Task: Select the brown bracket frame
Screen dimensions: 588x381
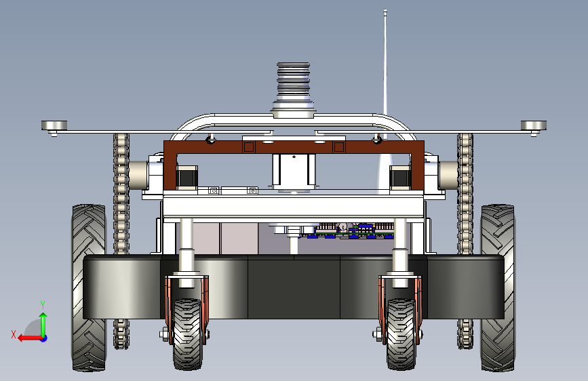Action: (x=294, y=147)
